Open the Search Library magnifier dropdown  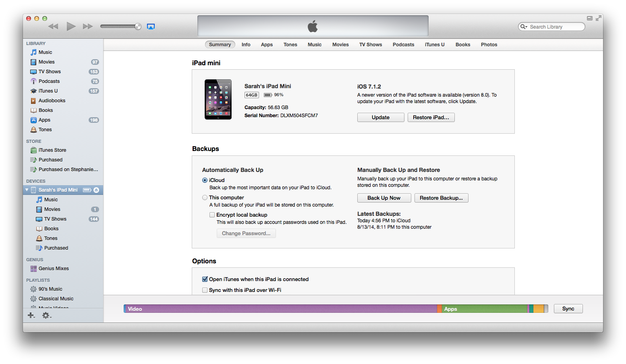(524, 27)
